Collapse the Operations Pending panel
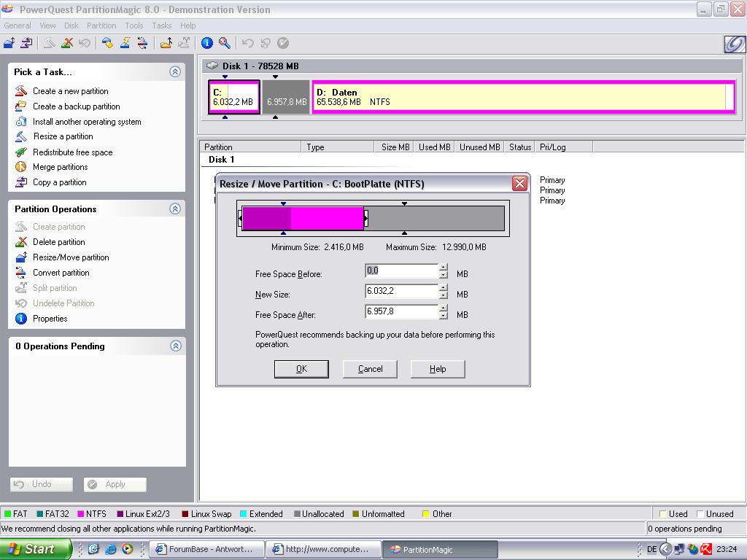The width and height of the screenshot is (747, 560). (x=175, y=346)
